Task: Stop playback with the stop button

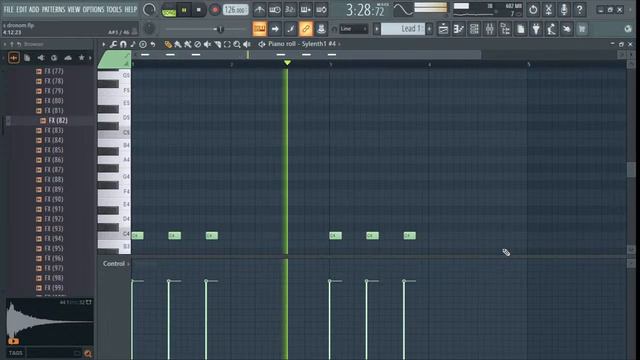Action: (199, 10)
